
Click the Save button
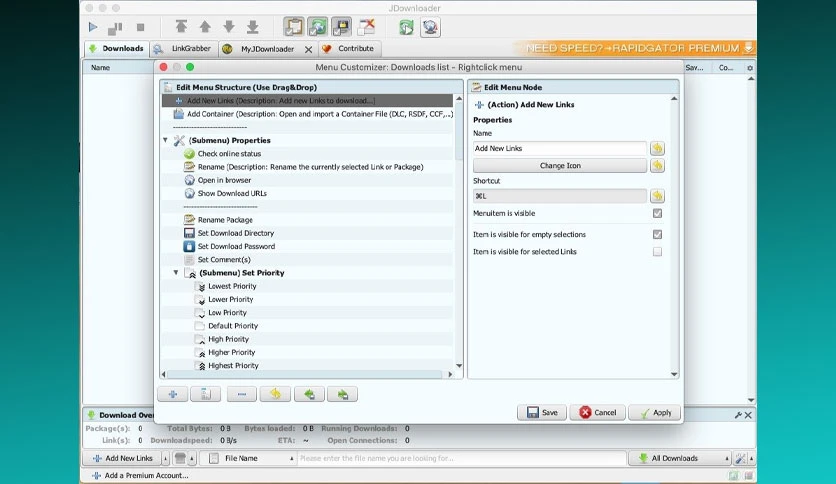coord(542,413)
